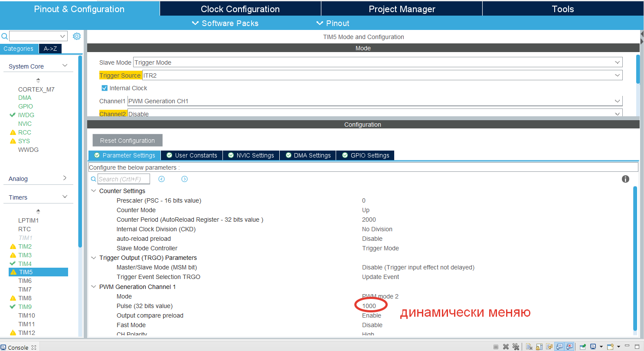This screenshot has height=351, width=644.
Task: Toggle the Scroll Lock console icon
Action: click(539, 347)
